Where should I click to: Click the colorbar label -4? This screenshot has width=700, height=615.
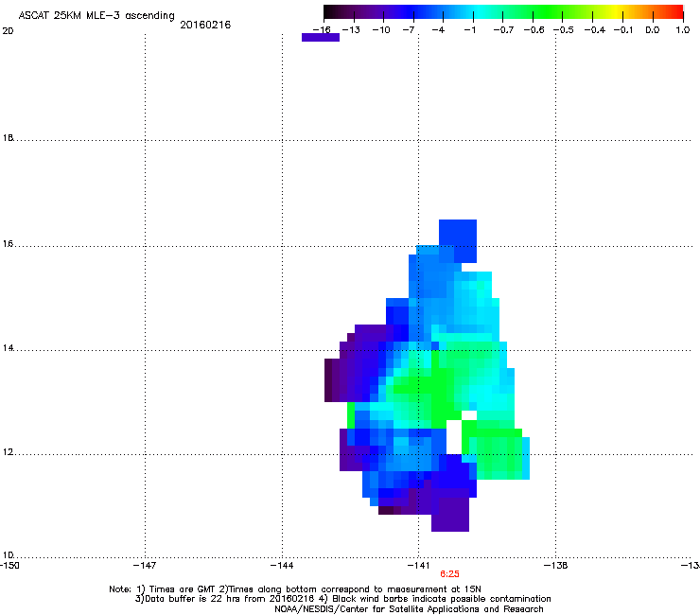point(438,30)
